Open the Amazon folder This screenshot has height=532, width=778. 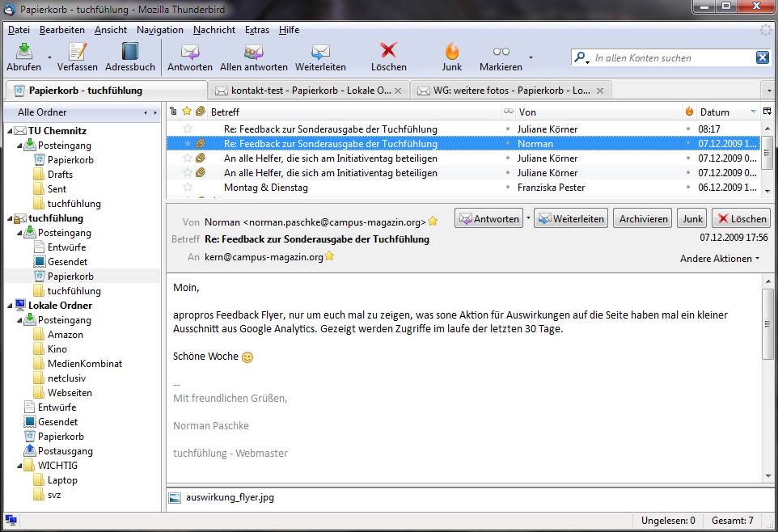[66, 335]
